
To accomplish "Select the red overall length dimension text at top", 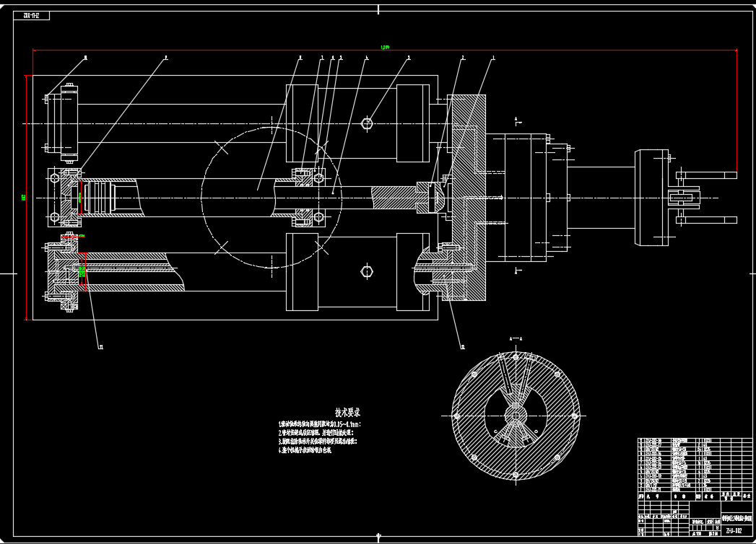I will pyautogui.click(x=385, y=47).
